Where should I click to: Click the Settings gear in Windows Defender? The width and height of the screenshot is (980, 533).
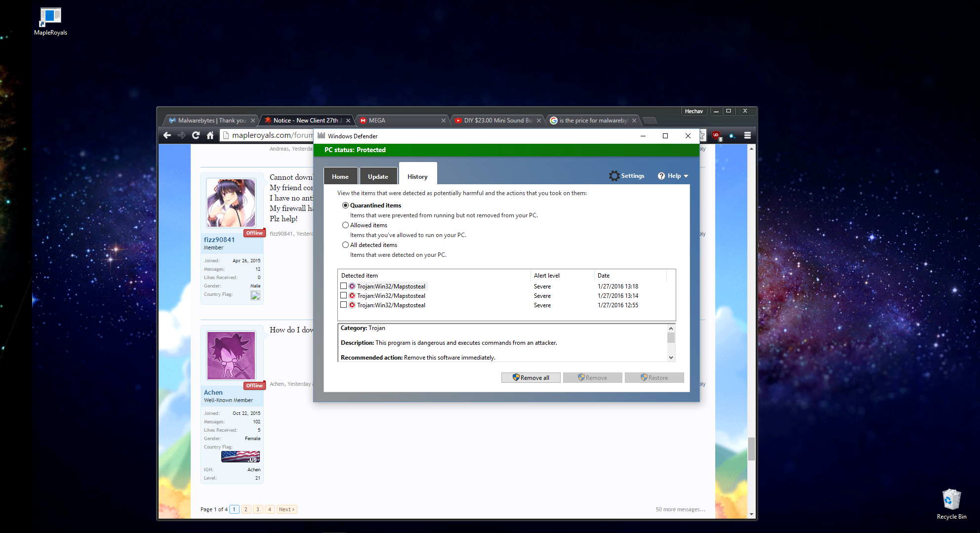[614, 176]
